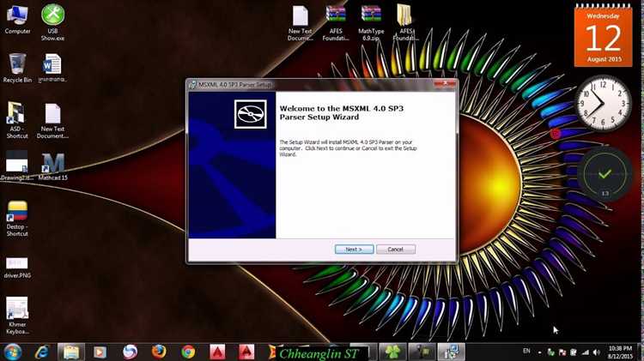
Task: Cancel the MSXML Parser setup
Action: (x=396, y=249)
